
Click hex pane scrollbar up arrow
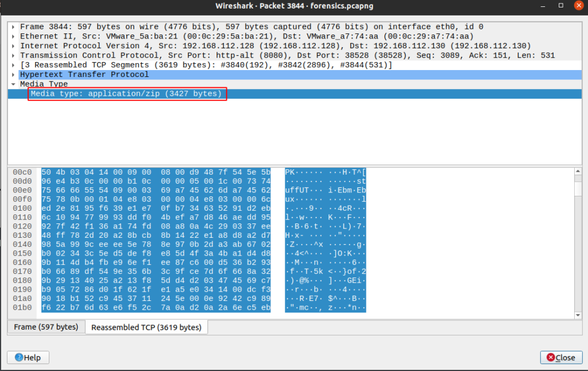578,172
